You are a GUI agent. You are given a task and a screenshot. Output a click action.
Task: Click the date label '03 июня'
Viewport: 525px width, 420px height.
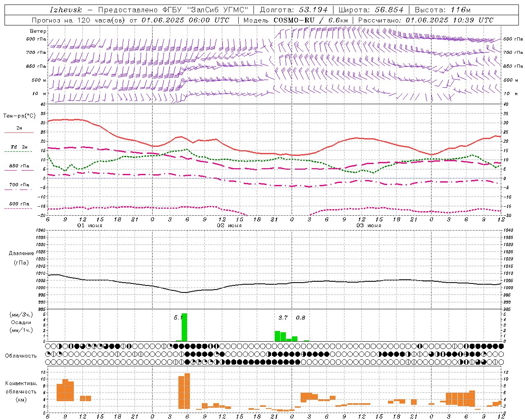point(369,226)
